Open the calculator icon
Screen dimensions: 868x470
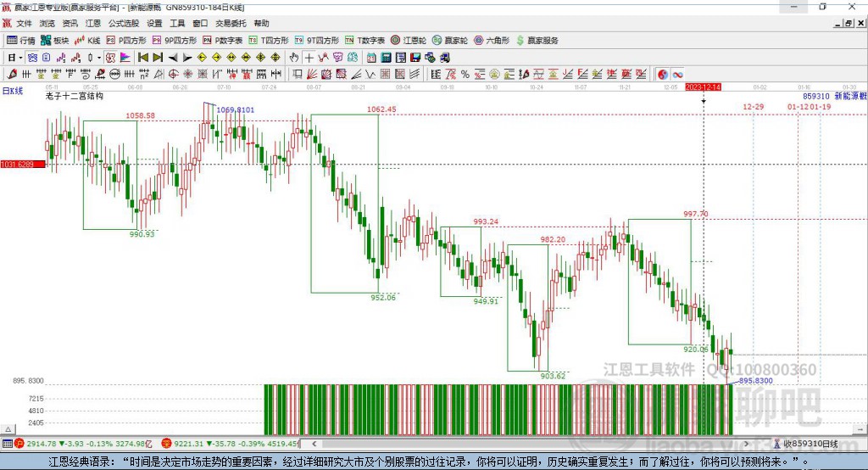pyautogui.click(x=386, y=58)
